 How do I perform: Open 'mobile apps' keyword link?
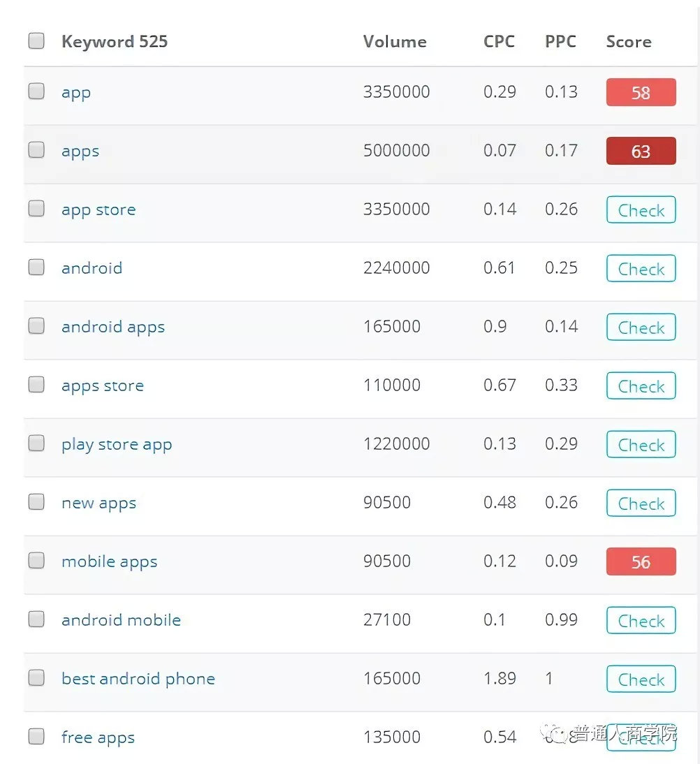(x=109, y=561)
